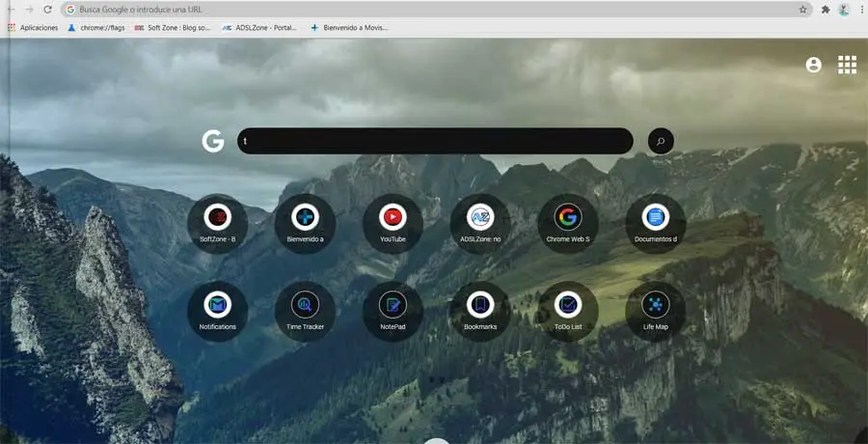Image resolution: width=868 pixels, height=444 pixels.
Task: Open the Chrome three-dot menu
Action: click(x=862, y=10)
